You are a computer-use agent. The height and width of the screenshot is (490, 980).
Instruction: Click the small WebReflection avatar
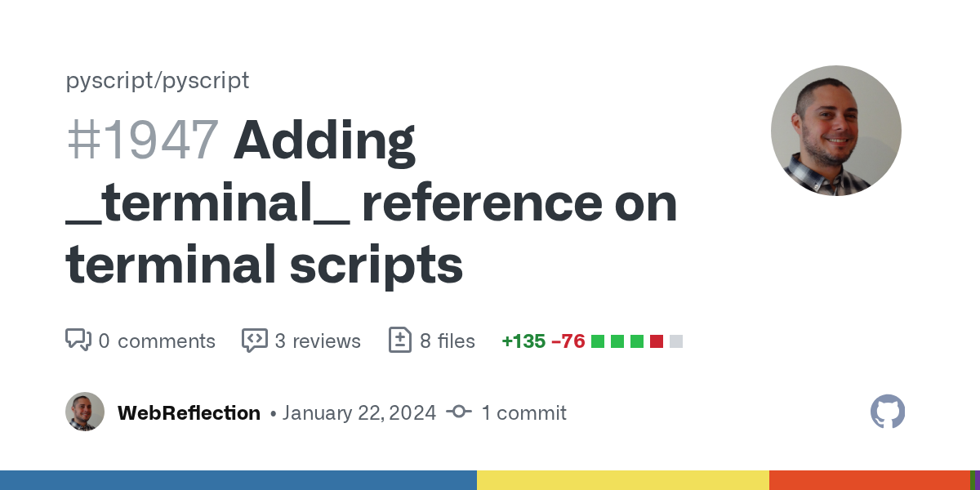point(85,412)
